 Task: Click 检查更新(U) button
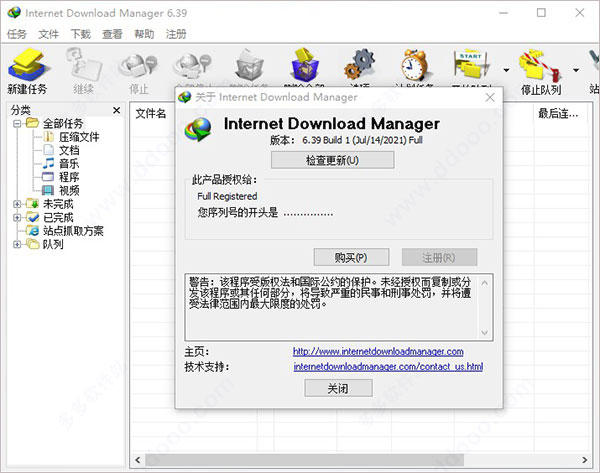tap(333, 160)
